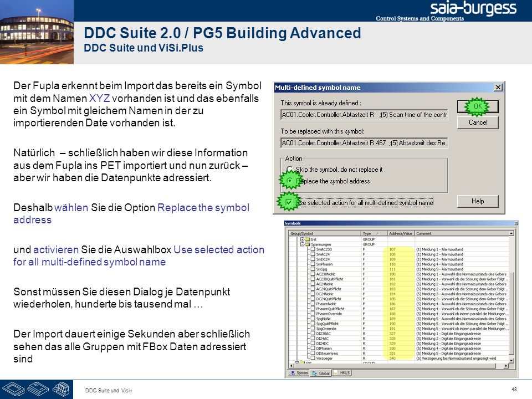Click the Verzoeger symbol icon
Image resolution: width=532 pixels, height=399 pixels.
[313, 359]
